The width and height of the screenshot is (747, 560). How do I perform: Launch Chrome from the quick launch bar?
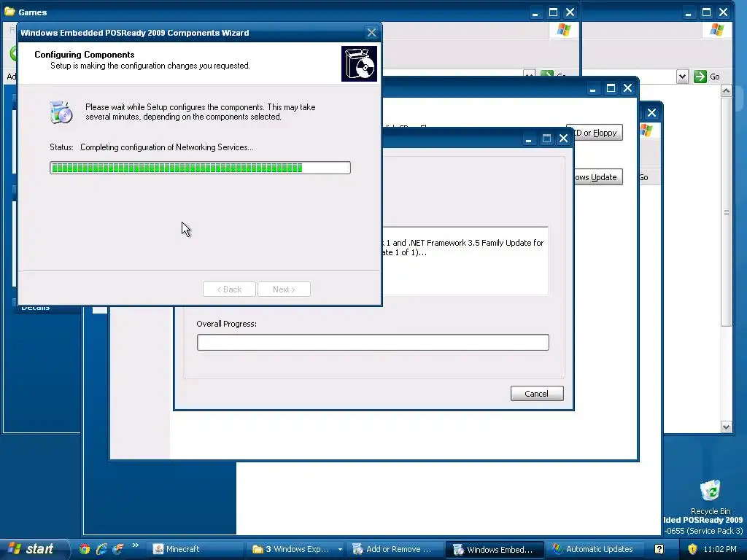[85, 549]
